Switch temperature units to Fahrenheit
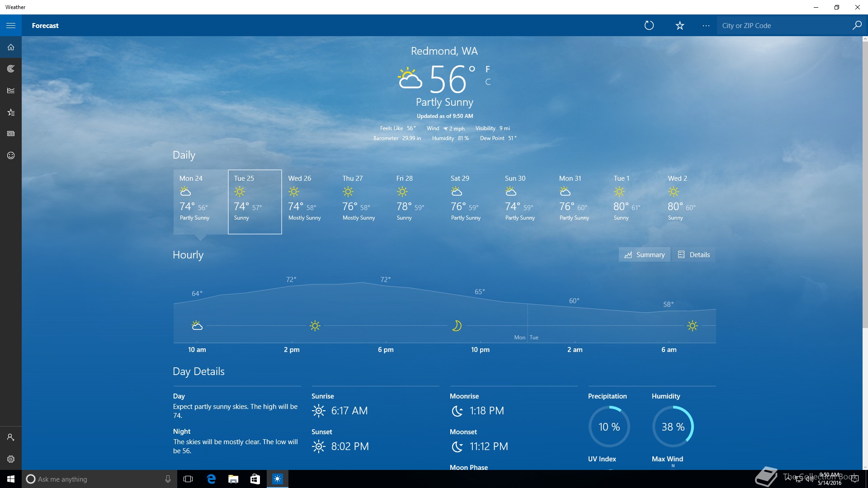The image size is (868, 488). (x=488, y=69)
